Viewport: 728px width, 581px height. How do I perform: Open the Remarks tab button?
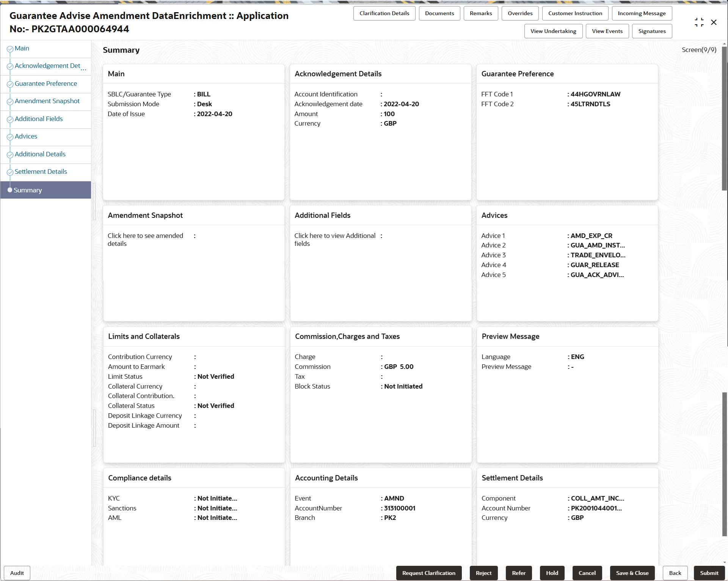click(x=480, y=13)
